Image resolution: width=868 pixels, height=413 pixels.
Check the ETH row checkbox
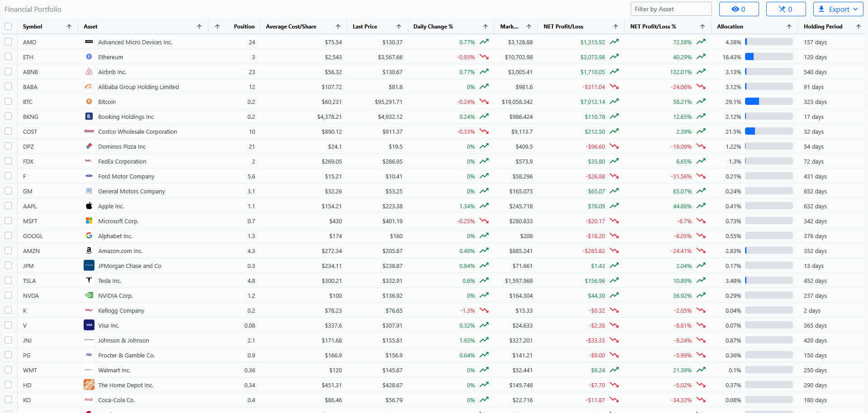(x=8, y=56)
